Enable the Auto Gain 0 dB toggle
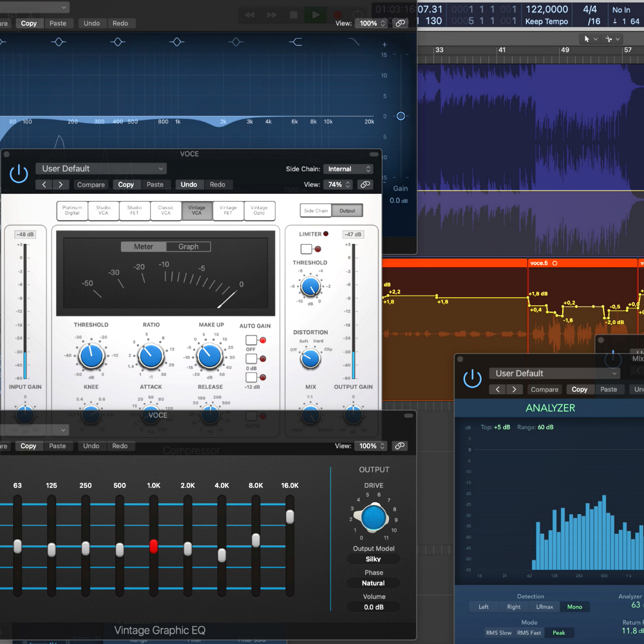 [x=251, y=359]
